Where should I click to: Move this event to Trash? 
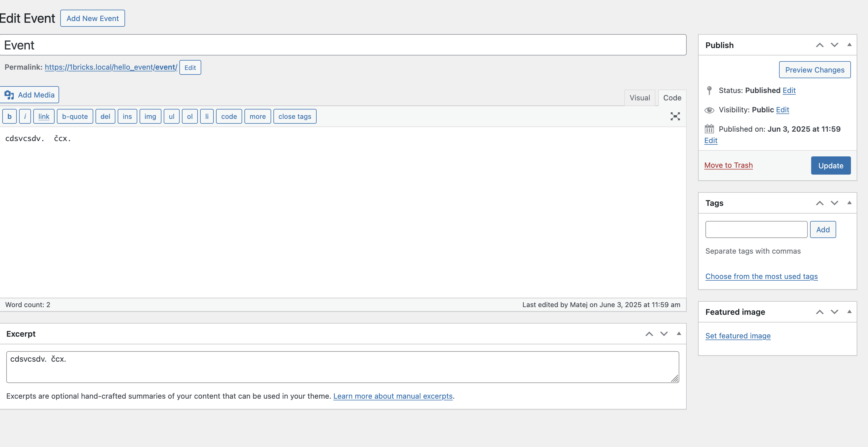(728, 165)
